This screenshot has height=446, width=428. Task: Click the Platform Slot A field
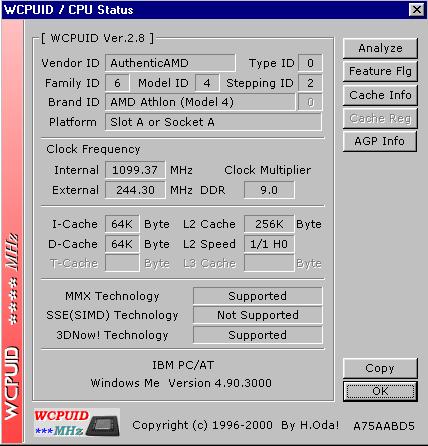pos(213,122)
